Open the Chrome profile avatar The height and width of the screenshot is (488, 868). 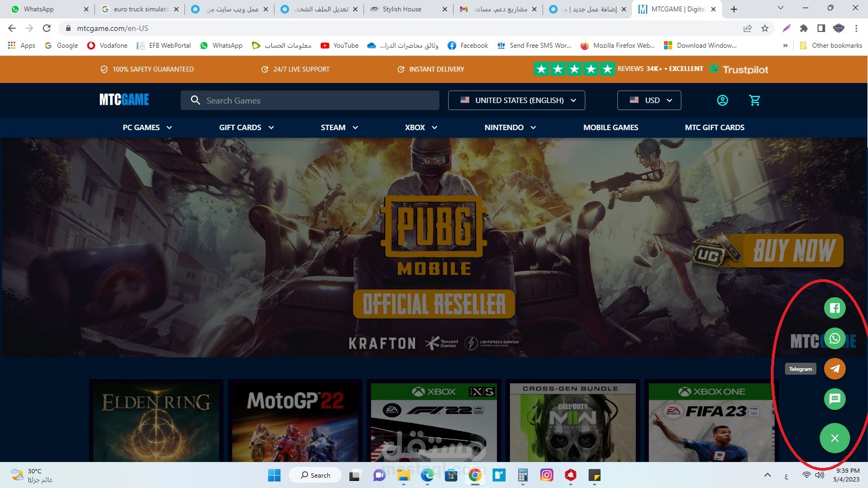point(839,28)
